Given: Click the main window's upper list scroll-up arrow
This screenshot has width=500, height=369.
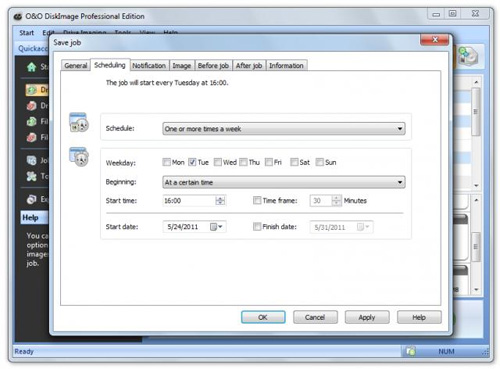Looking at the screenshot, I should tap(476, 82).
